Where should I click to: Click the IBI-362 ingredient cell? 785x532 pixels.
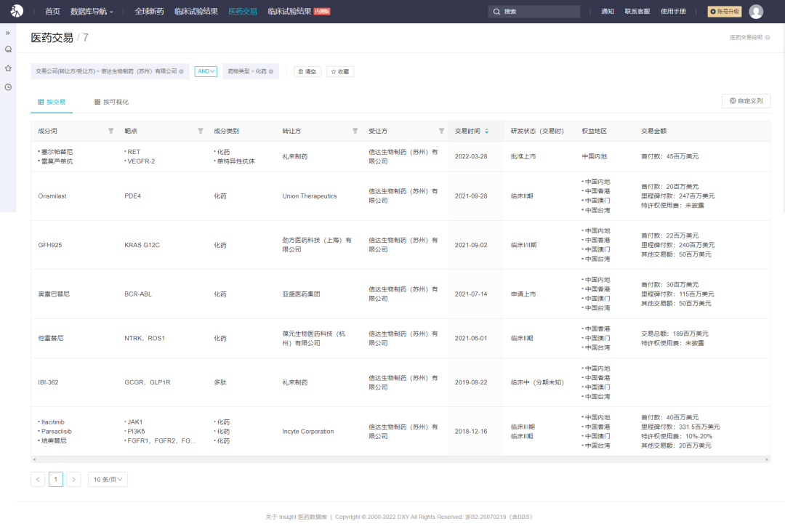click(48, 382)
